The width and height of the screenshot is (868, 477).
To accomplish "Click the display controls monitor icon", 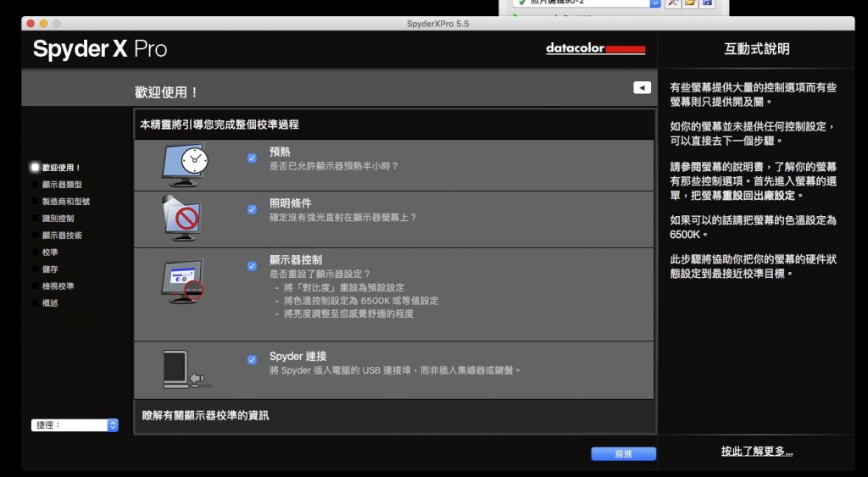I will [183, 281].
